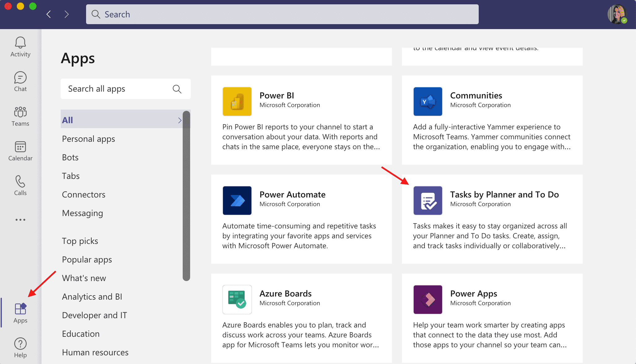Select the Connectors category

click(84, 194)
